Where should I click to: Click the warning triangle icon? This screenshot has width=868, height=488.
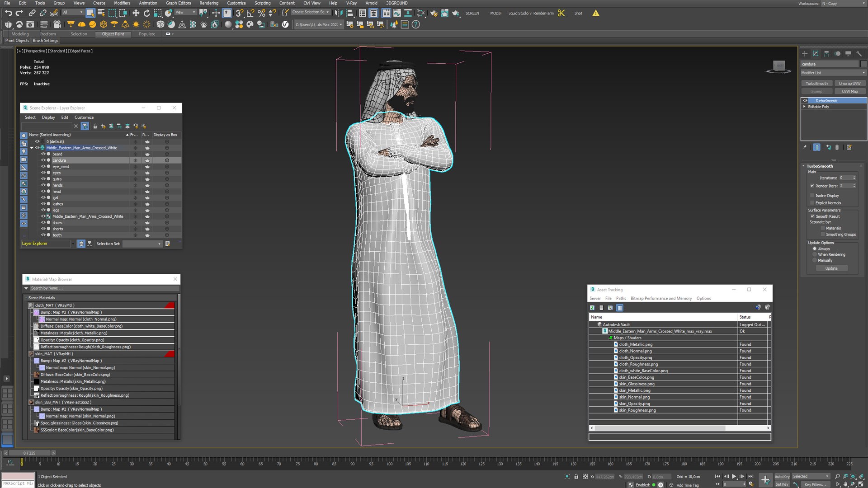point(596,13)
